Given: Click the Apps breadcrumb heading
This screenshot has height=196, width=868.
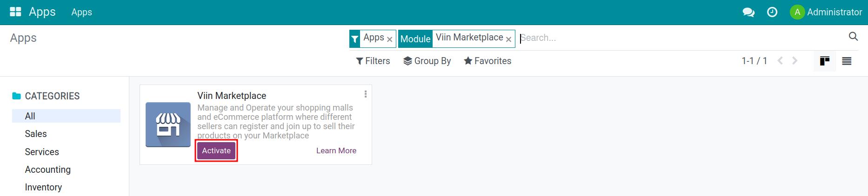Looking at the screenshot, I should coord(23,38).
